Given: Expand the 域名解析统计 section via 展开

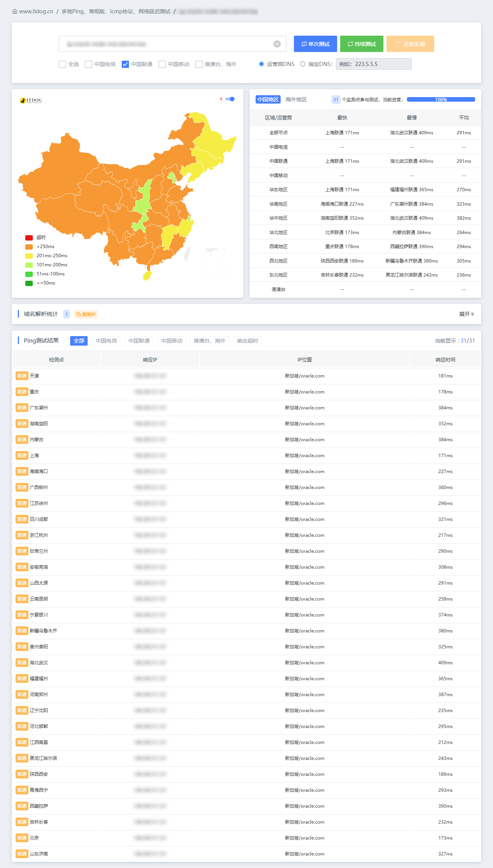Looking at the screenshot, I should click(466, 314).
